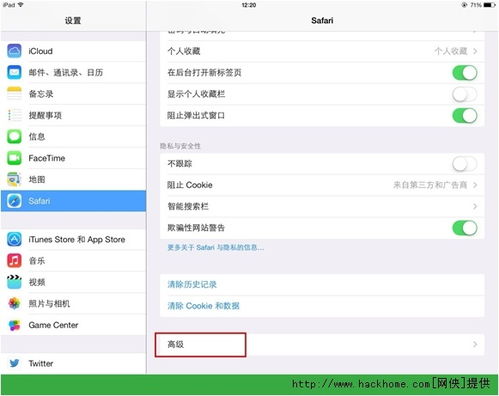Tap the 地图 label
The image size is (499, 396).
[37, 179]
